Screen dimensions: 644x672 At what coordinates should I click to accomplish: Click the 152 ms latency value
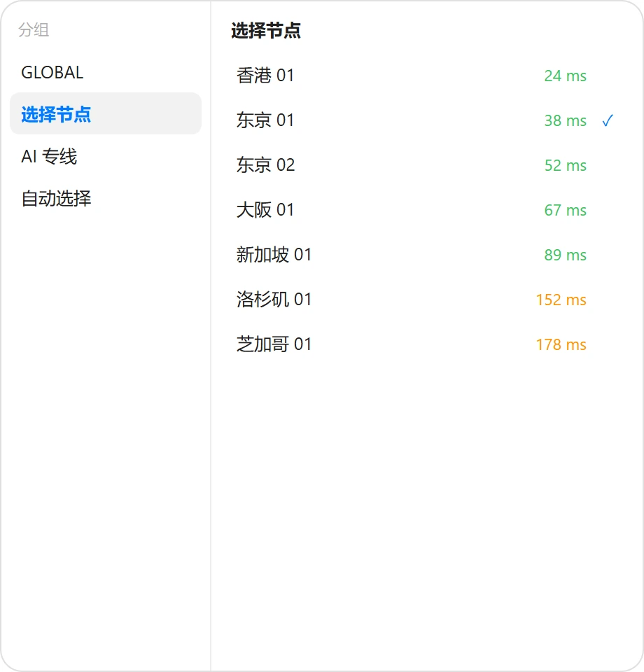pyautogui.click(x=561, y=300)
